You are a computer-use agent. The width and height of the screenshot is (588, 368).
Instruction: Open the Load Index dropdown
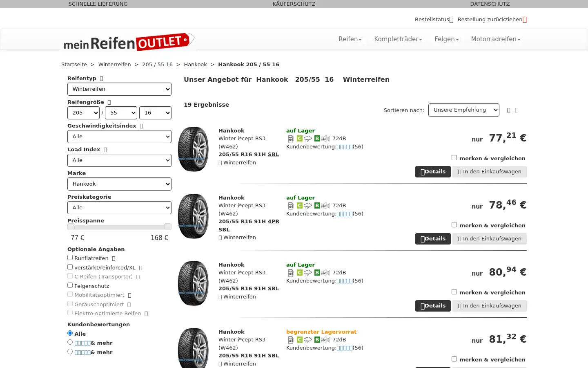[119, 160]
